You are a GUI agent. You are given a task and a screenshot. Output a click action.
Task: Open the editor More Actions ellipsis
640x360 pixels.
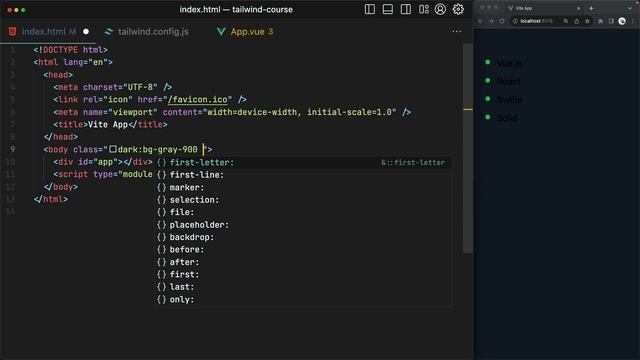tap(457, 31)
